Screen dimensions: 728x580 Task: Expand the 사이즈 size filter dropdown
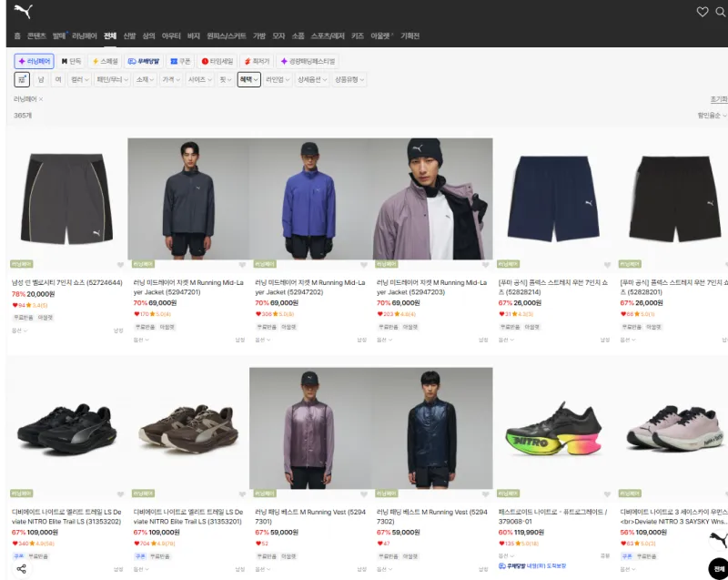199,79
